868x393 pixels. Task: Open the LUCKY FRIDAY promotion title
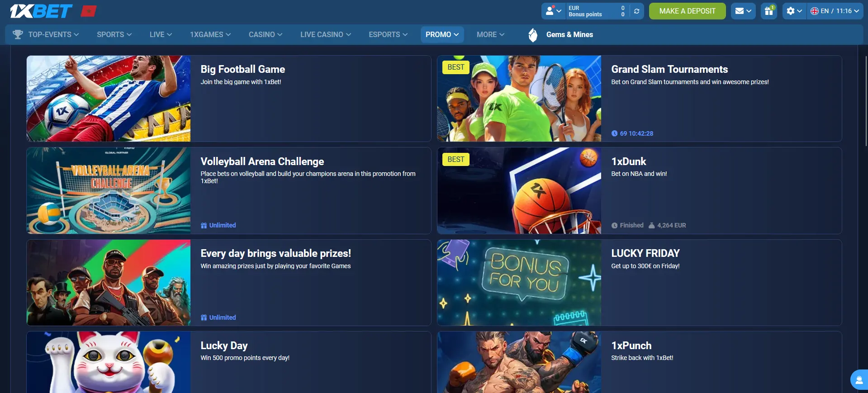[645, 253]
